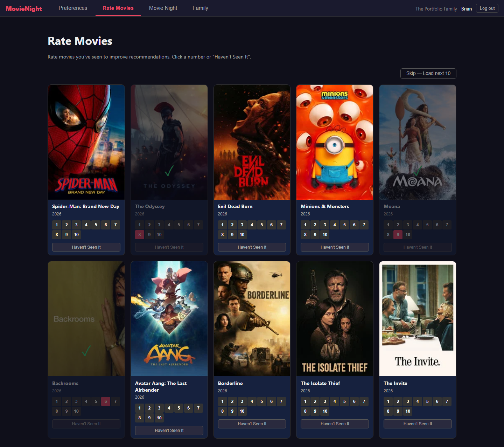Rate Borderline a 1
The height and width of the screenshot is (447, 504).
pos(222,401)
